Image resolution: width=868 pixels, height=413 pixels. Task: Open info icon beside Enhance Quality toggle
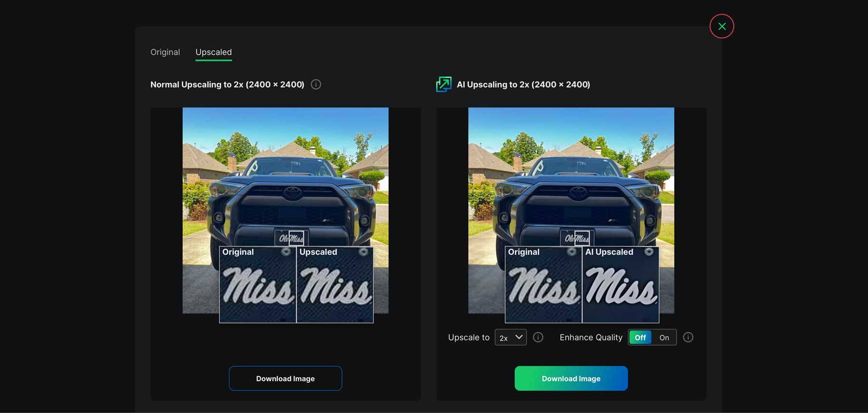point(688,337)
